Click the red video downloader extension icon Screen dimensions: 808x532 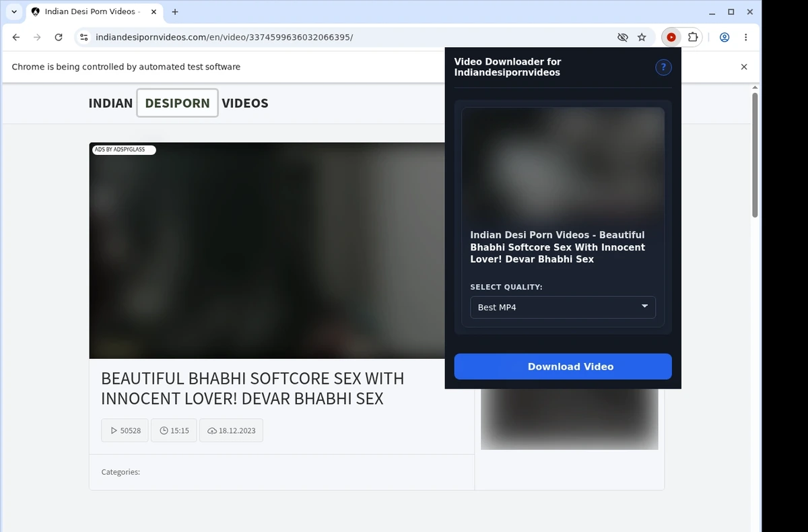[x=671, y=38]
